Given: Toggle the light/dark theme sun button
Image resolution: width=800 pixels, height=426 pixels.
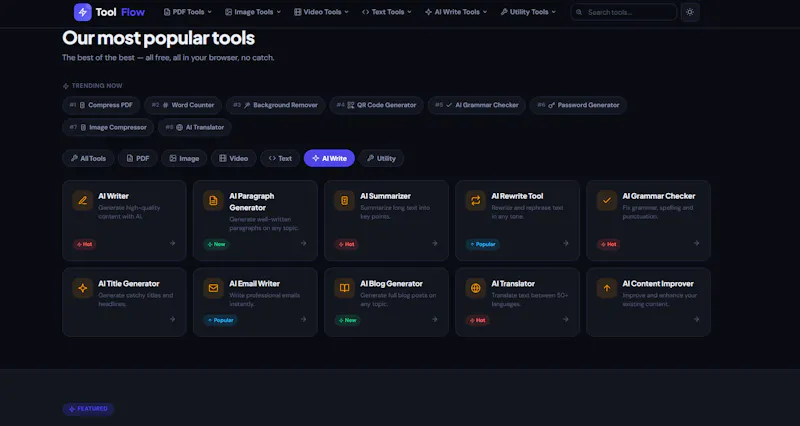Looking at the screenshot, I should (690, 12).
